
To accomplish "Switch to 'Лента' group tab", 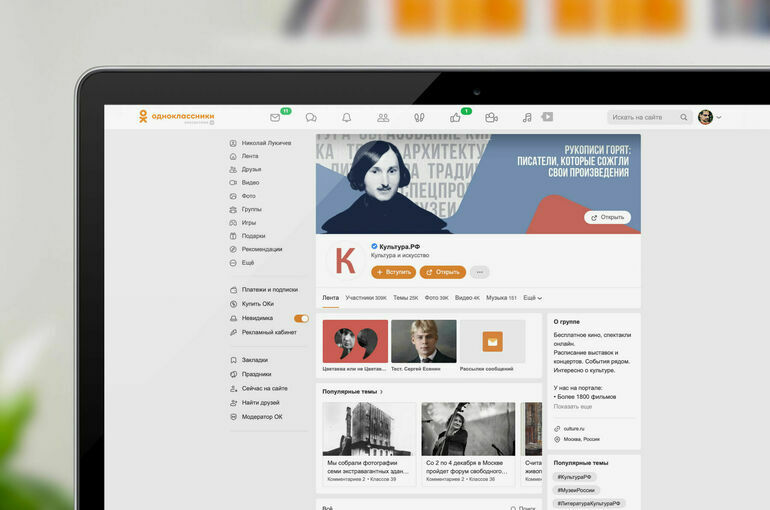I will [x=330, y=298].
